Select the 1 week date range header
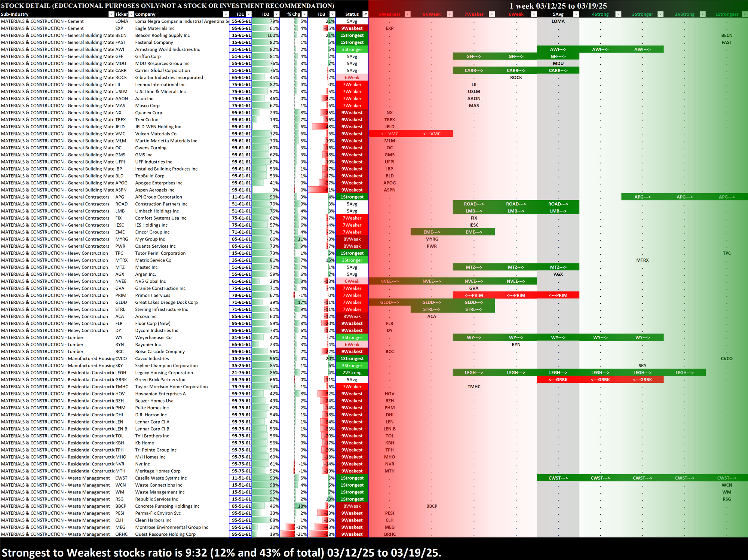748x560 pixels. (558, 6)
